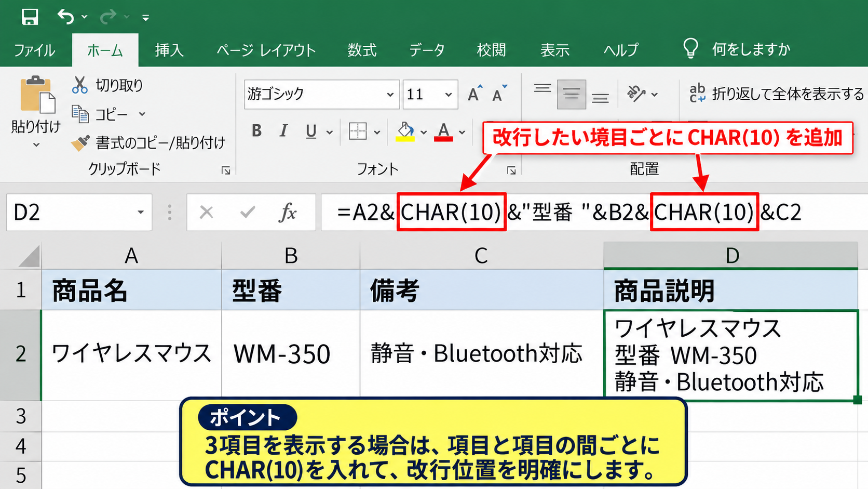Click Wrap Text (折り返して全体を表示する)
Image resolution: width=868 pixels, height=489 pixels.
point(777,94)
